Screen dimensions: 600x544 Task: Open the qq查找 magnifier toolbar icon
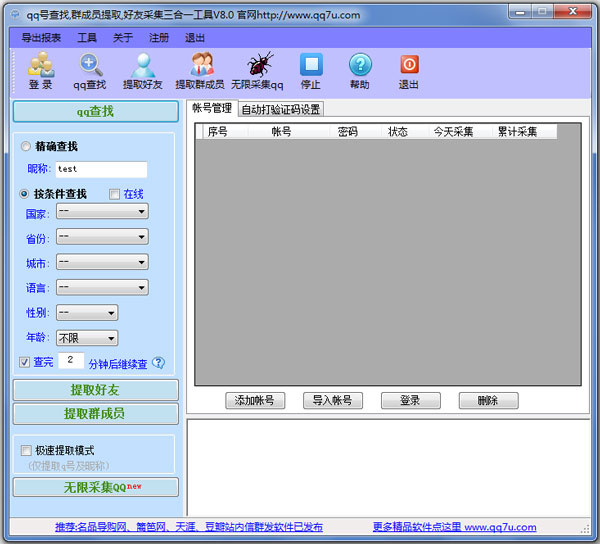coord(90,71)
